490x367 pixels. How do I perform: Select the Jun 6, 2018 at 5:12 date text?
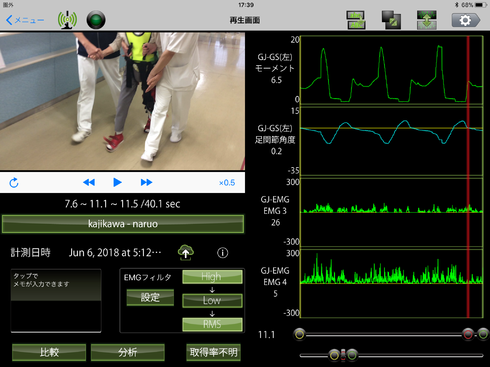115,253
